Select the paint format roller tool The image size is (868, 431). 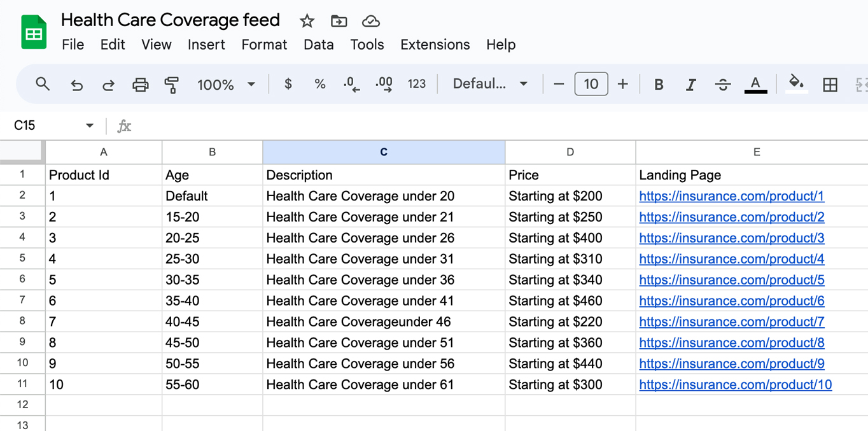click(171, 85)
